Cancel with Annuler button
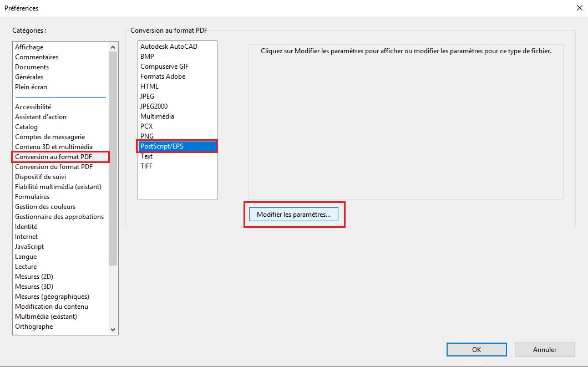 point(545,349)
